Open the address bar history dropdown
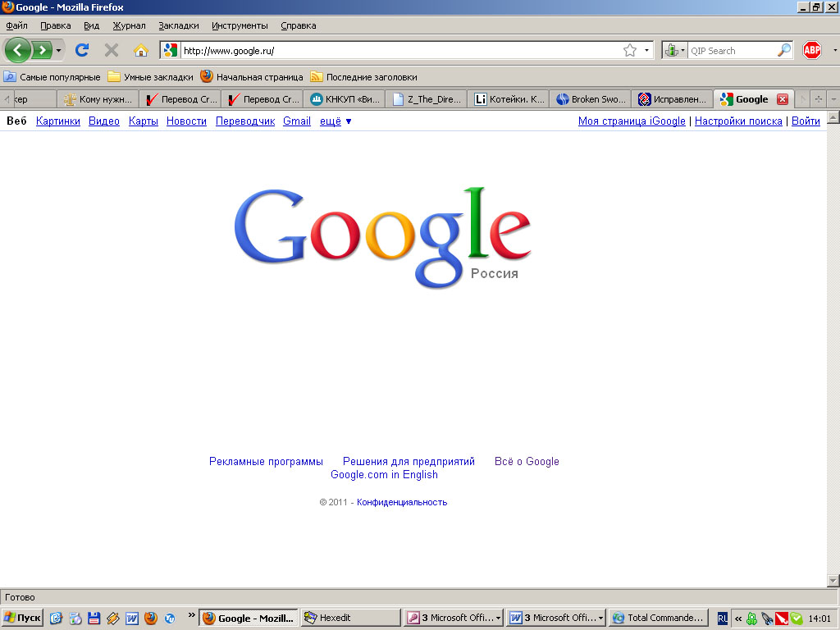This screenshot has width=840, height=630. (646, 50)
